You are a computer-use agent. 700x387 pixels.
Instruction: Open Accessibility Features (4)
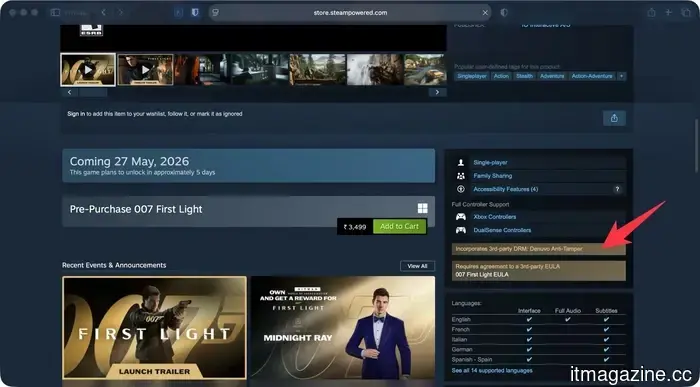pyautogui.click(x=506, y=189)
